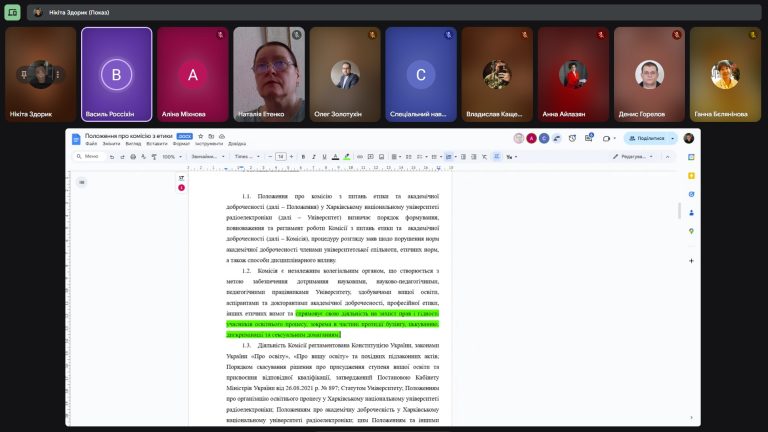The width and height of the screenshot is (768, 432).
Task: Open the zoom 100% dropdown
Action: coord(170,156)
